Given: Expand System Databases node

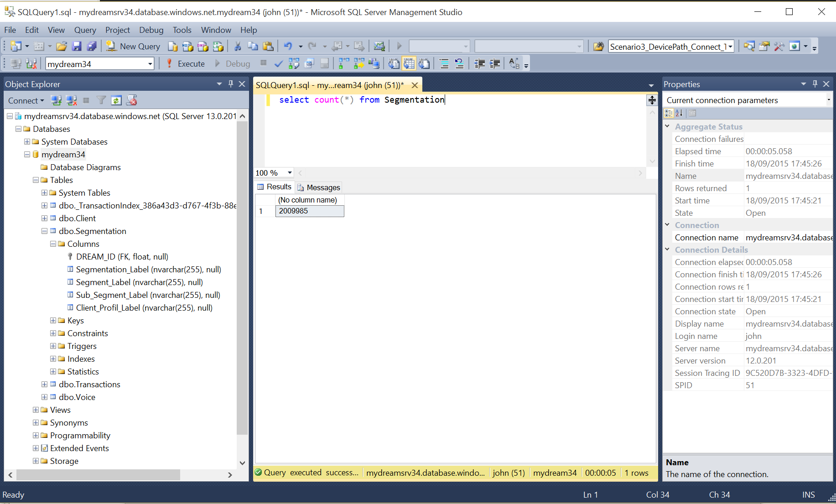Looking at the screenshot, I should (x=27, y=142).
